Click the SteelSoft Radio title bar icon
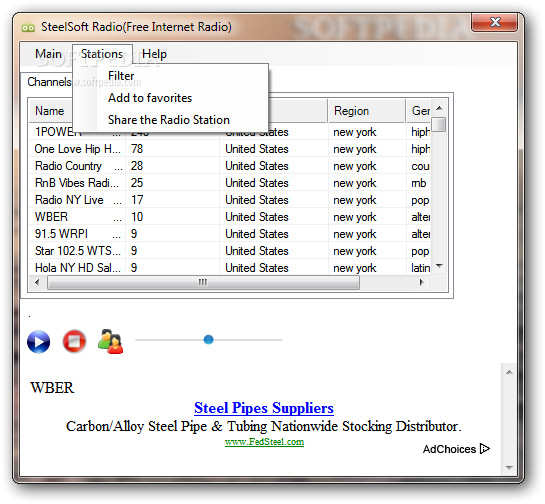Screen dimensions: 545x504 pyautogui.click(x=28, y=27)
